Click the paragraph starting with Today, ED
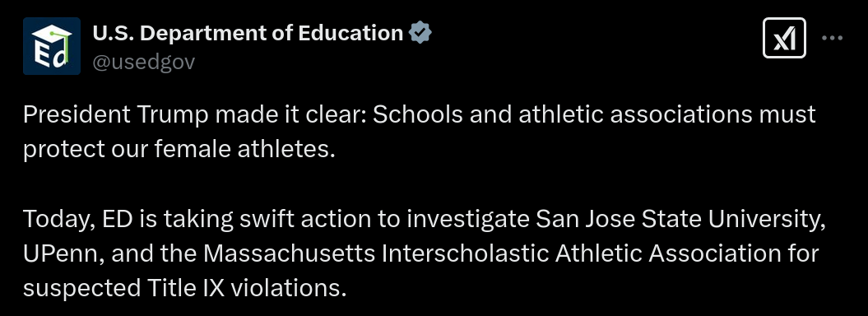 pyautogui.click(x=425, y=253)
